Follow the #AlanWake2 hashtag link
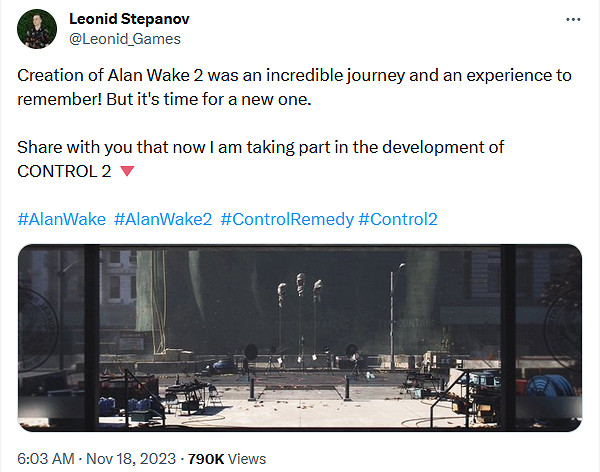The height and width of the screenshot is (472, 600). (163, 219)
